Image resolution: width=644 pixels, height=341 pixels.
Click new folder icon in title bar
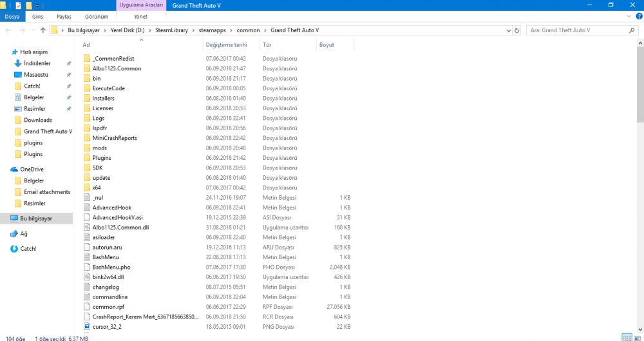tap(29, 5)
